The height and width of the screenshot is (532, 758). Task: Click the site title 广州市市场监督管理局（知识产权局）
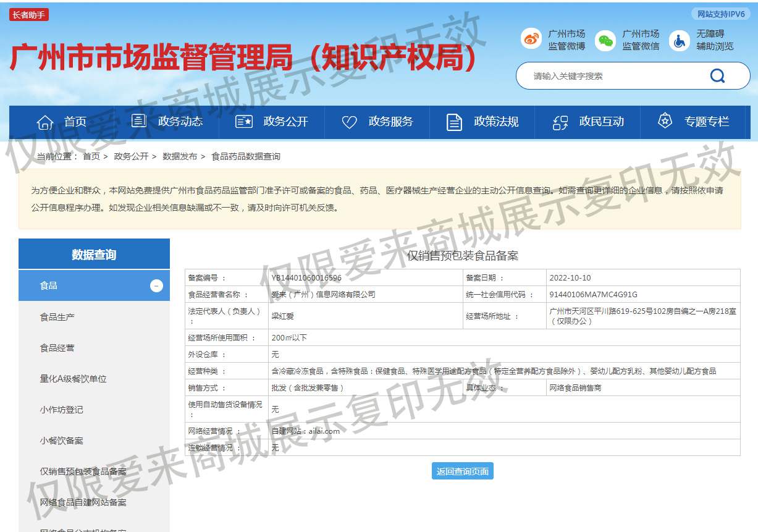[245, 58]
